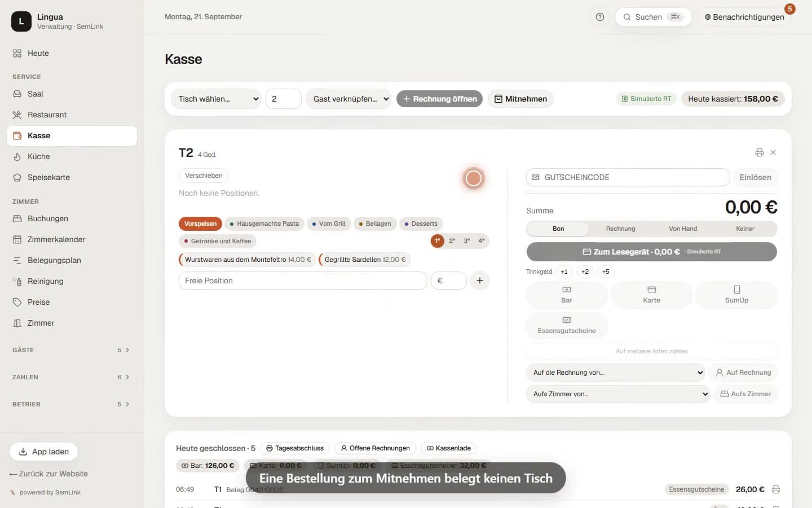The image size is (812, 508).
Task: Print the T2 bill with printer icon
Action: point(759,152)
